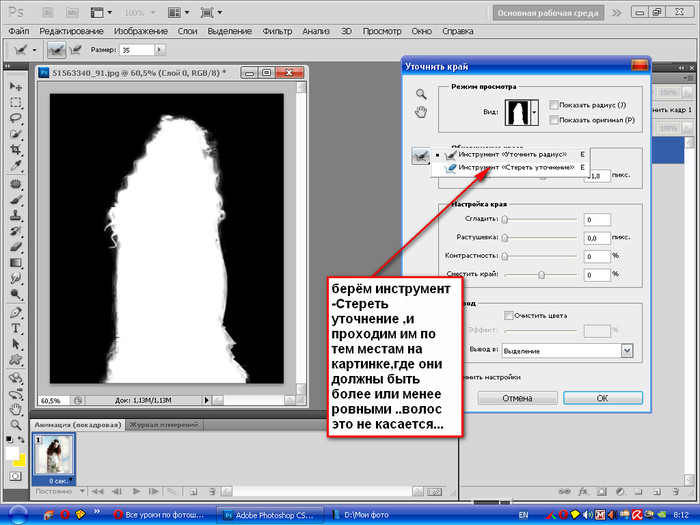Select the History Brush tool
This screenshot has width=700, height=525.
click(16, 231)
